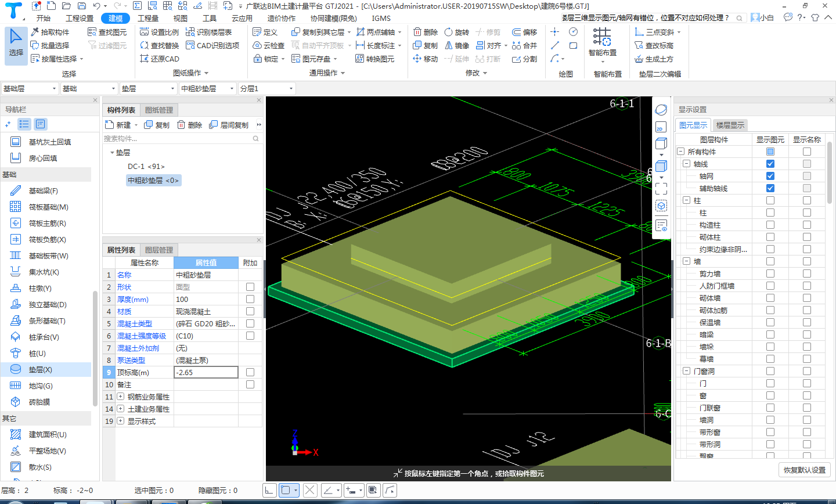The width and height of the screenshot is (836, 504).
Task: Select the 拾取构件 pick component tool
Action: (50, 32)
